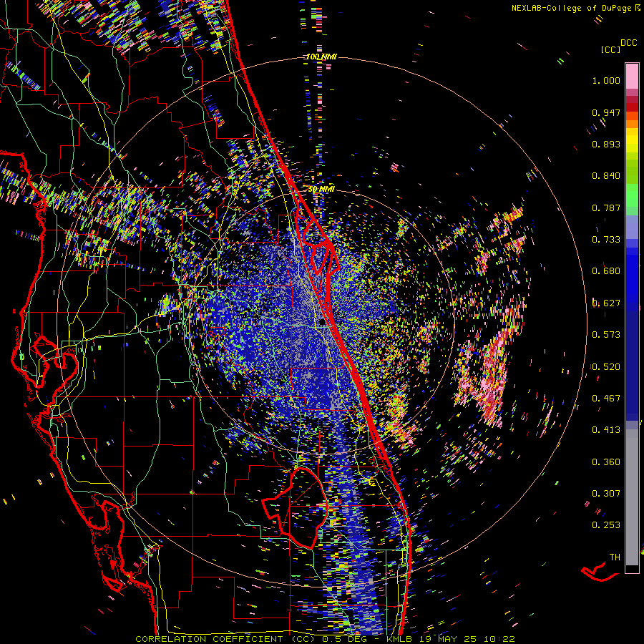Select the 0.360 scale value

[x=606, y=462]
